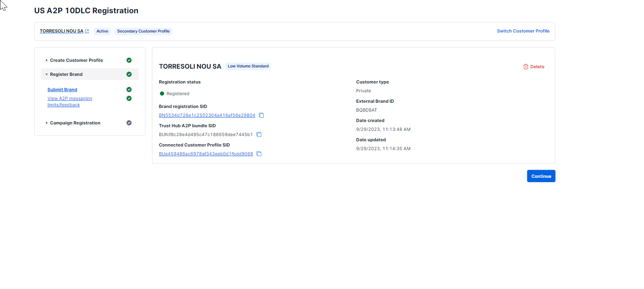The height and width of the screenshot is (289, 644).
Task: Open the BUa459486 customer profile SID link
Action: [206, 154]
